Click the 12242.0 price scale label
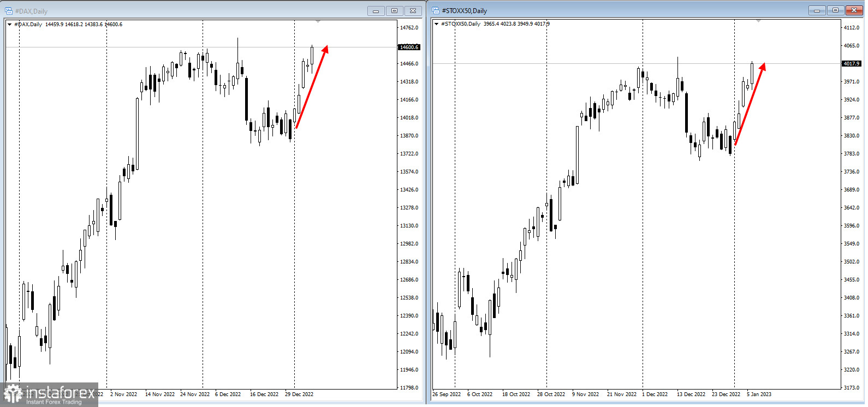Screen dimensions: 868x407 (x=409, y=334)
